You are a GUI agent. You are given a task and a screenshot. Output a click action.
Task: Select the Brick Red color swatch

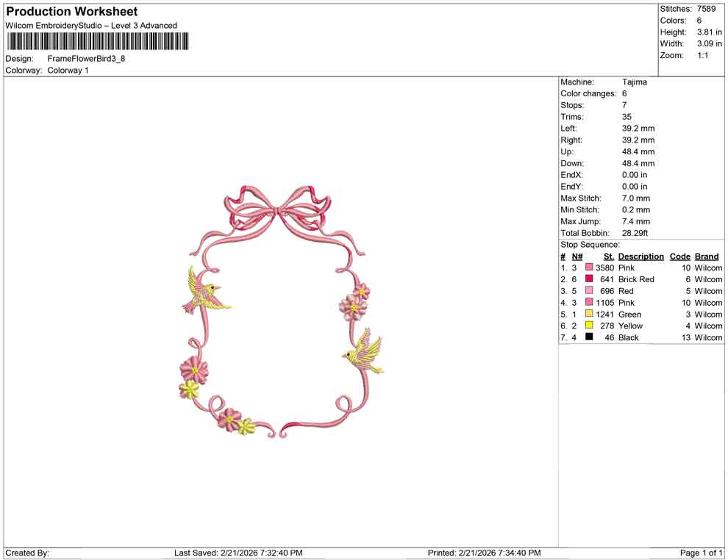pos(588,279)
